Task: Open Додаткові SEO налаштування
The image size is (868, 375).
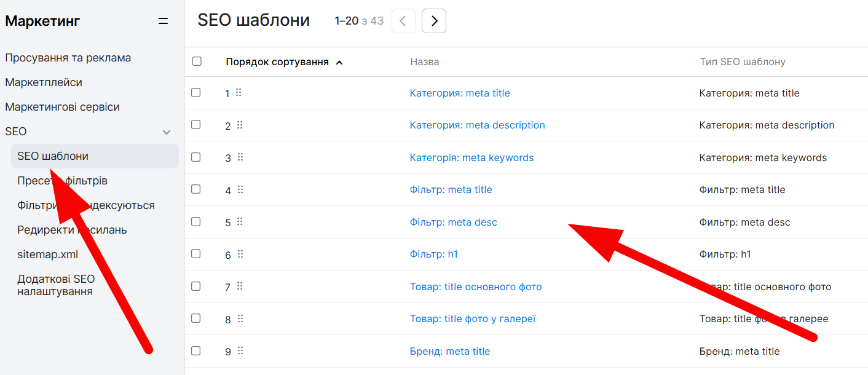Action: click(56, 285)
